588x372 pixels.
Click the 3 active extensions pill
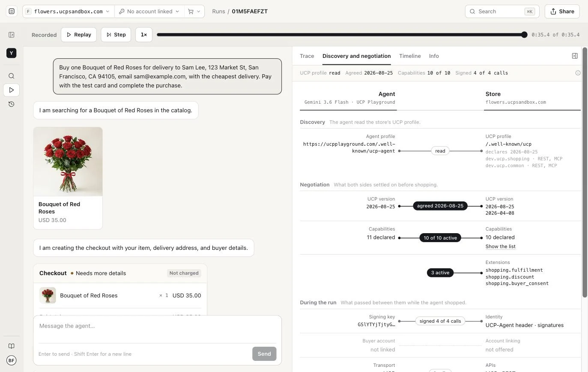440,273
